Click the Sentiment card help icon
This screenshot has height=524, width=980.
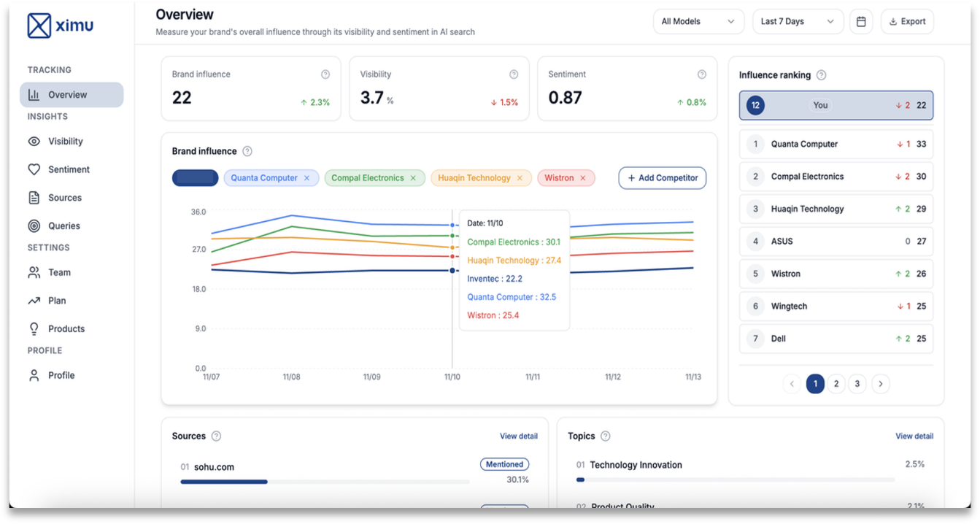(702, 74)
